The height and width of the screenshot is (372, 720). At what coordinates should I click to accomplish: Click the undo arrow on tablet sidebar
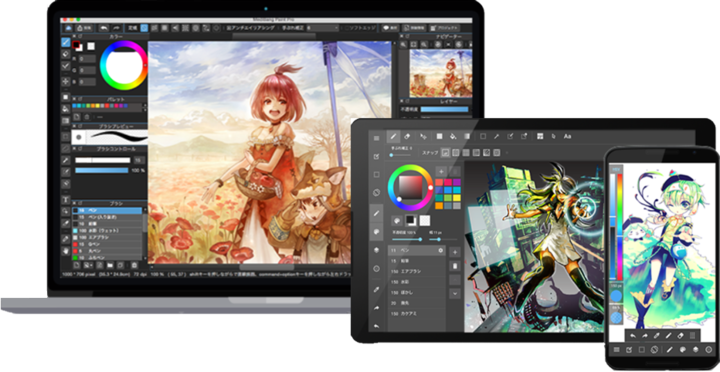(x=377, y=326)
